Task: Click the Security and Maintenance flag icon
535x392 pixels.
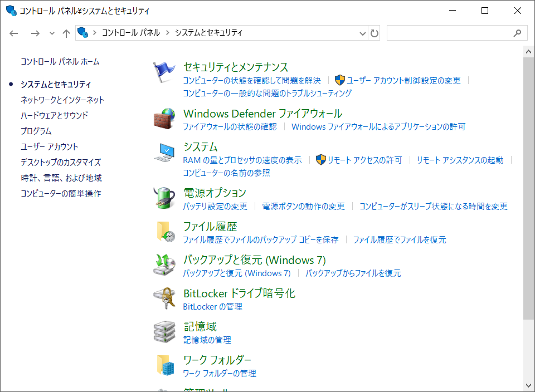Action: pyautogui.click(x=164, y=72)
